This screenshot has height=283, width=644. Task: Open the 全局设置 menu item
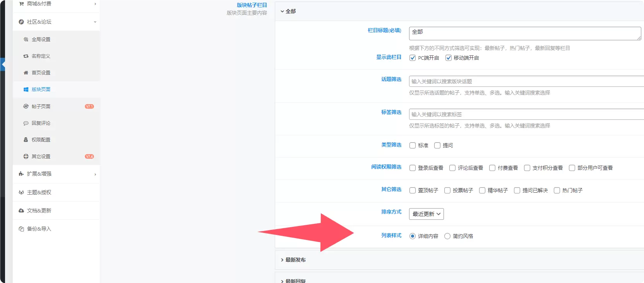[56, 40]
